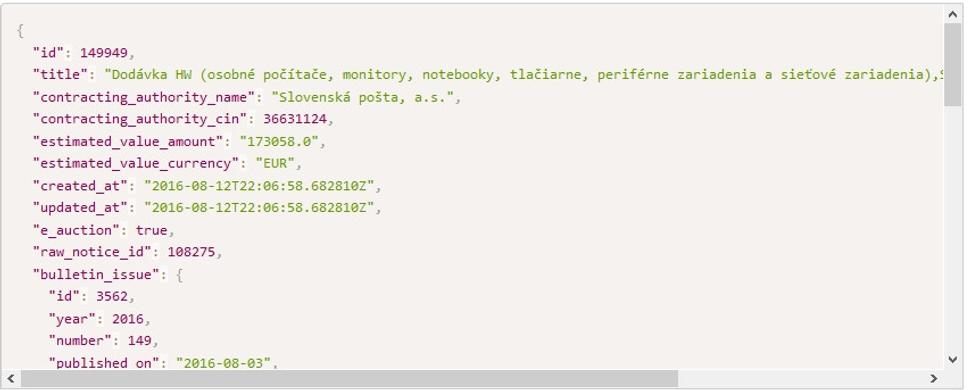Click the scroll down arrow
Screen dimensions: 970x390
pyautogui.click(x=952, y=360)
